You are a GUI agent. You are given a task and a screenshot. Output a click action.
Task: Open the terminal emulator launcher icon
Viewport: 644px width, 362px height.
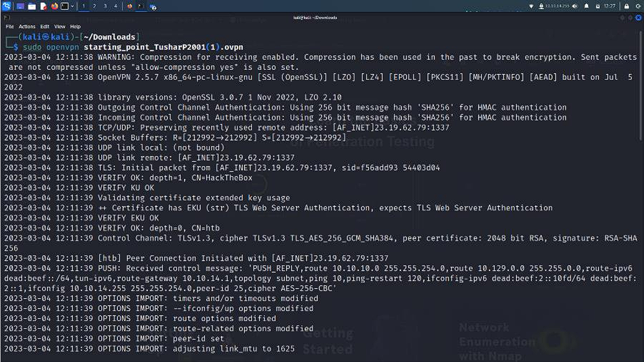[65, 6]
